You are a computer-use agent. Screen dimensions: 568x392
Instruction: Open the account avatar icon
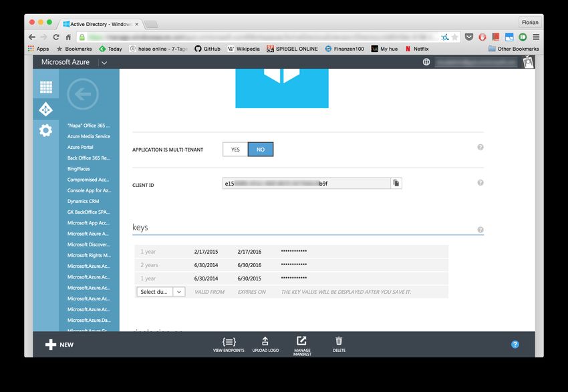(x=529, y=62)
